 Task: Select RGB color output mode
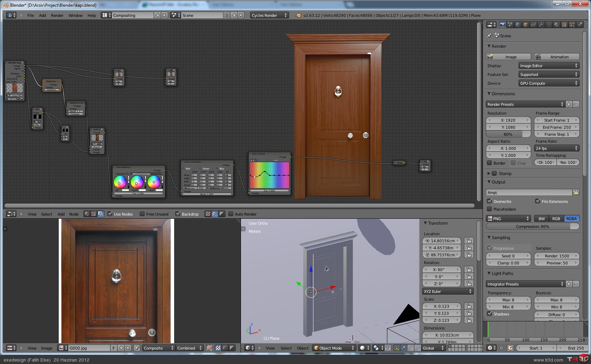[x=556, y=218]
